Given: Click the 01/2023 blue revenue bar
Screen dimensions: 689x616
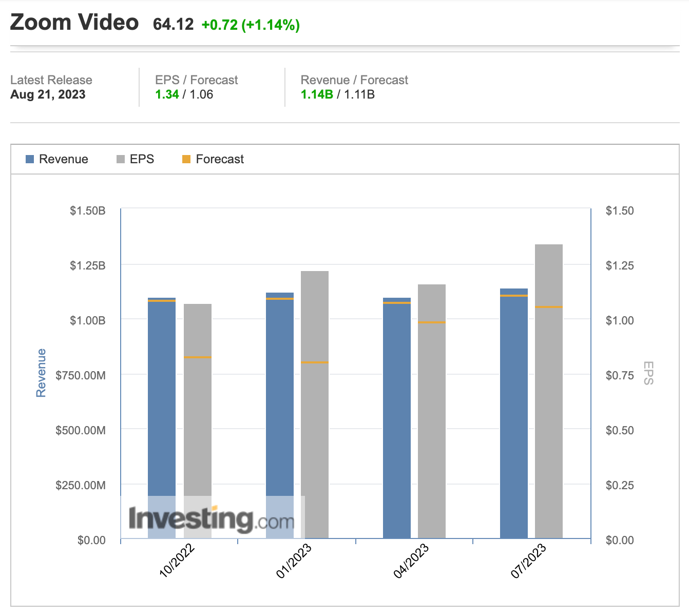Looking at the screenshot, I should [280, 415].
